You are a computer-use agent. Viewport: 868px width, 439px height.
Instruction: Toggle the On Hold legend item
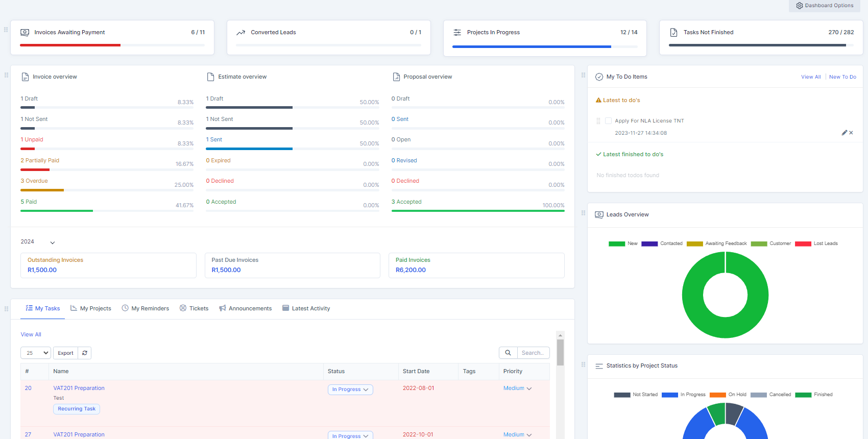pos(728,395)
